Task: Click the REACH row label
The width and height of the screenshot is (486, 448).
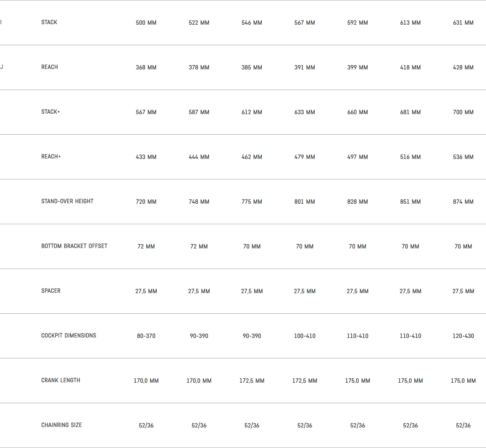Action: 49,67
